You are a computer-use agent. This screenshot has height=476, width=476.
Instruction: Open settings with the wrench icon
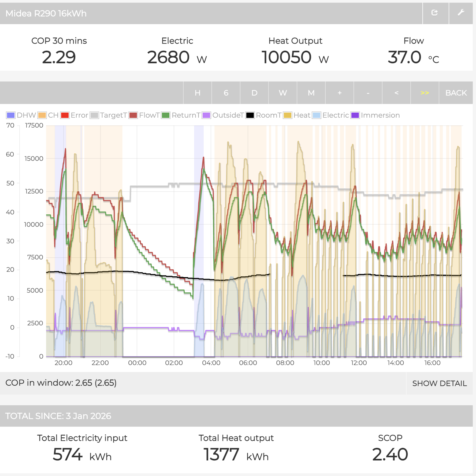461,13
